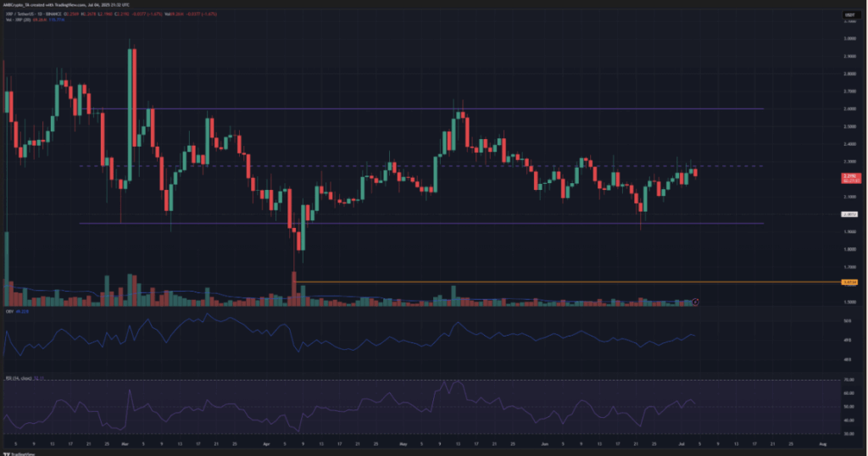Click the May label on time axis
868x456 pixels.
tap(403, 444)
